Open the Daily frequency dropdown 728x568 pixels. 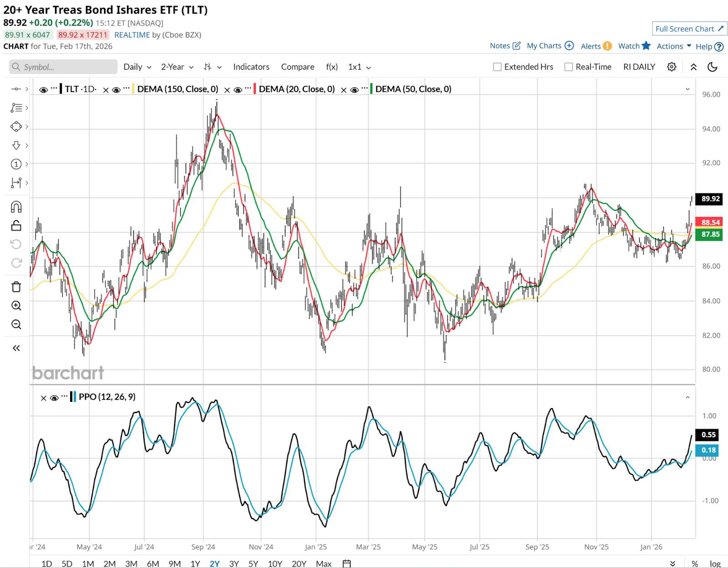(137, 67)
